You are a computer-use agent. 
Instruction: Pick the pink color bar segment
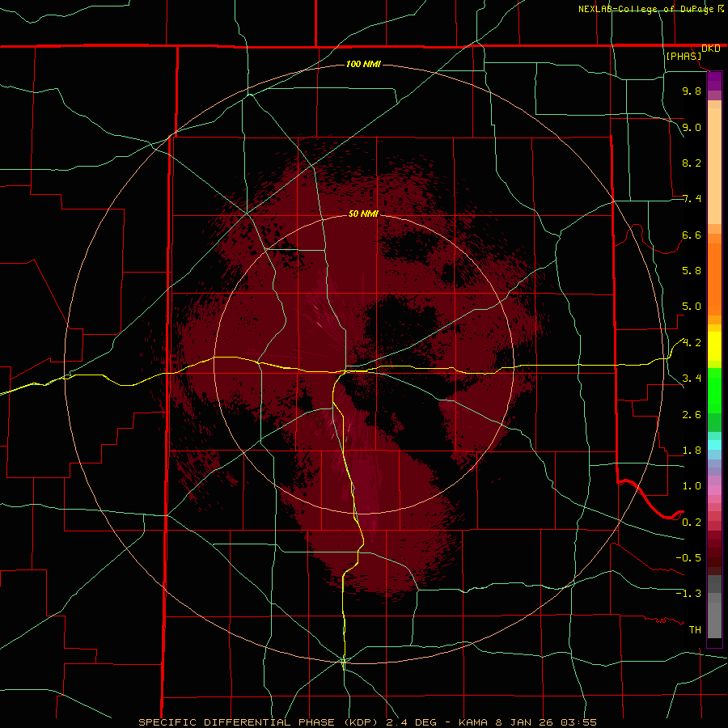[714, 490]
